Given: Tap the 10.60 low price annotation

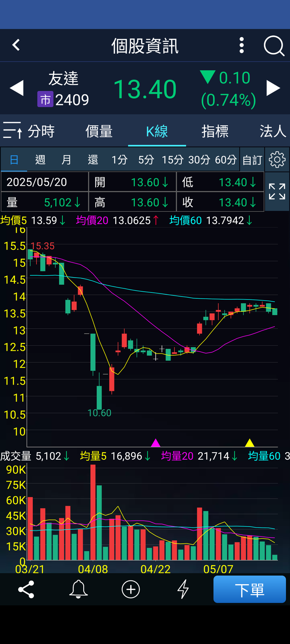Looking at the screenshot, I should click(x=99, y=413).
